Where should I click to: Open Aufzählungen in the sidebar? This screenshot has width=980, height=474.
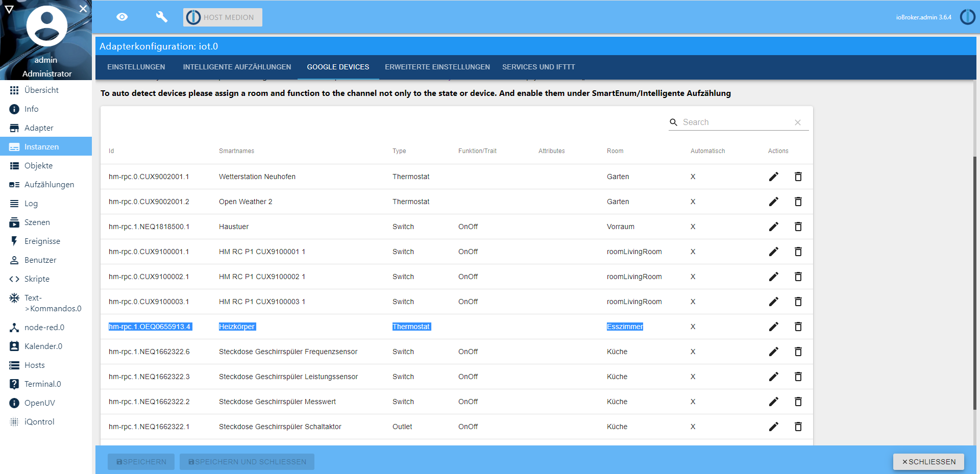click(46, 184)
